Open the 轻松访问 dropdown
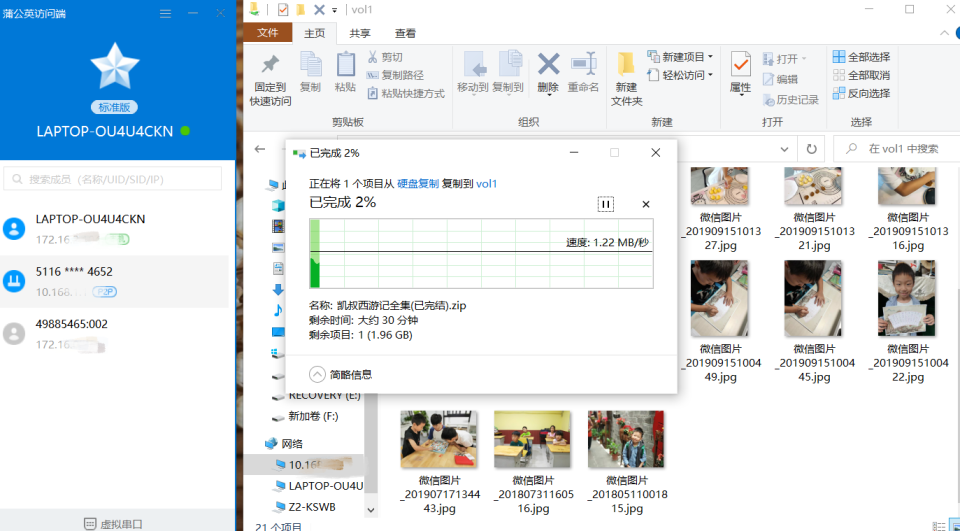Viewport: 960px width, 531px height. coord(680,75)
